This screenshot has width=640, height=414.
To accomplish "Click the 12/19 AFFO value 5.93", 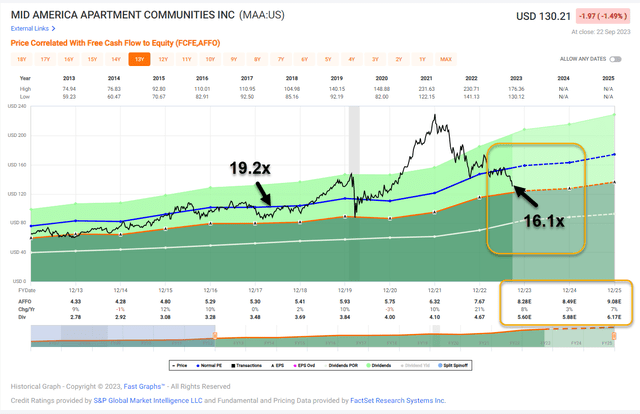I will 345,301.
